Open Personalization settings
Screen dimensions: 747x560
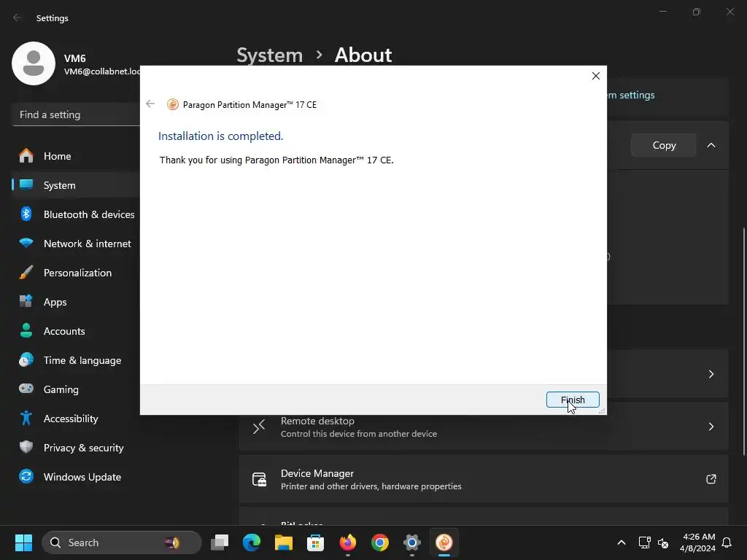pos(76,273)
